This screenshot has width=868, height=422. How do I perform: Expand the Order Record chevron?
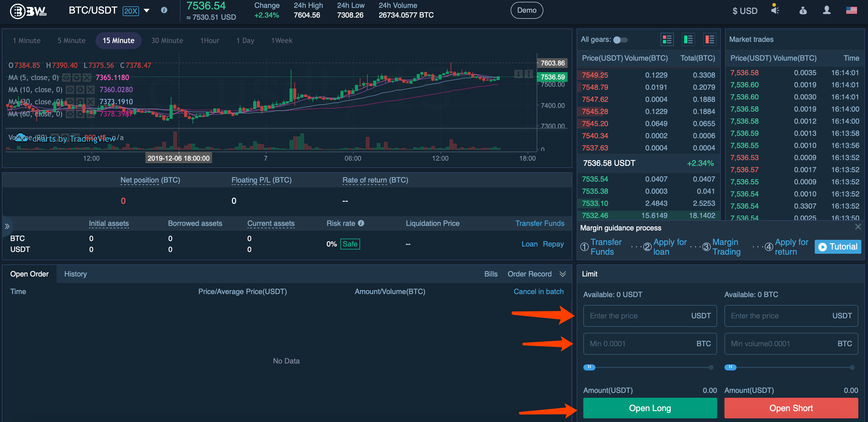[562, 274]
